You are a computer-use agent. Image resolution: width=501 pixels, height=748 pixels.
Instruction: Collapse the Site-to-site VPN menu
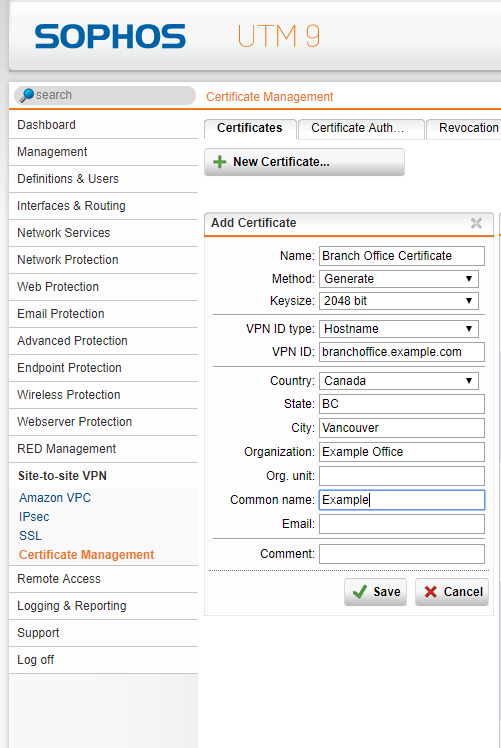pyautogui.click(x=103, y=476)
